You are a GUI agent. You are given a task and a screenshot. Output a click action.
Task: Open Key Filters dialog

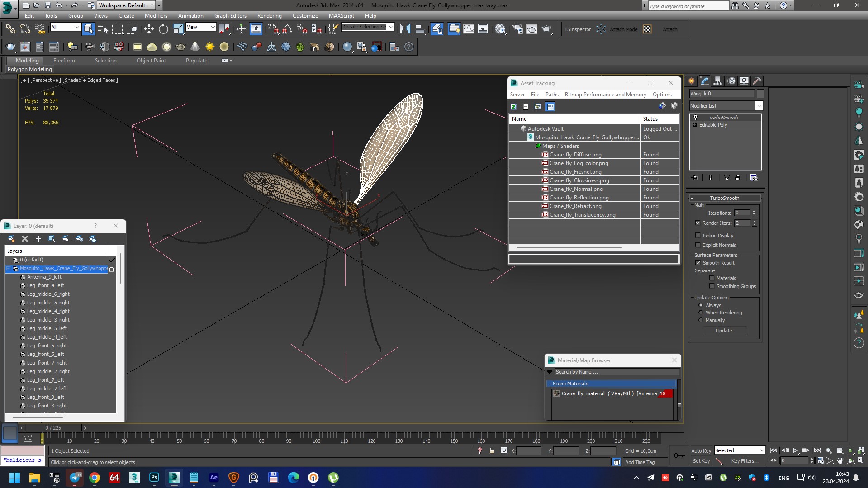click(745, 461)
